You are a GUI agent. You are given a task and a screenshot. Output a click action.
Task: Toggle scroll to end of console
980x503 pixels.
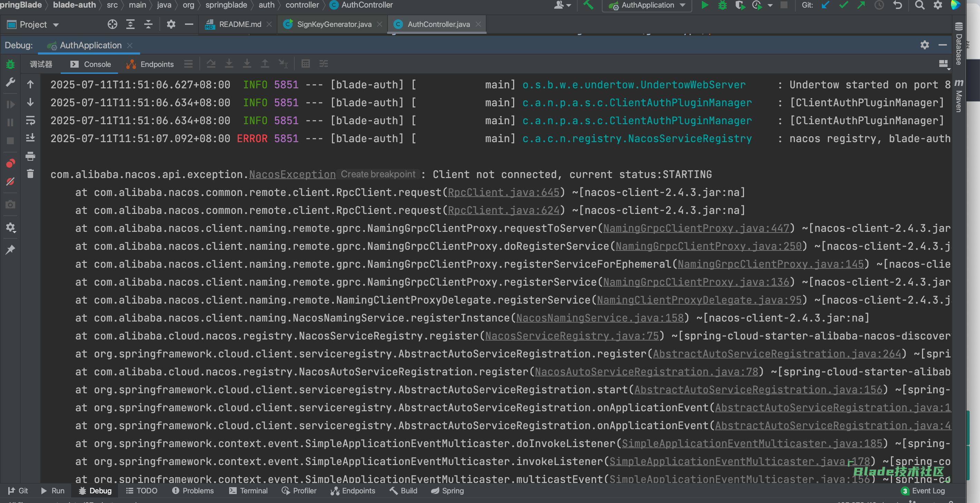30,138
